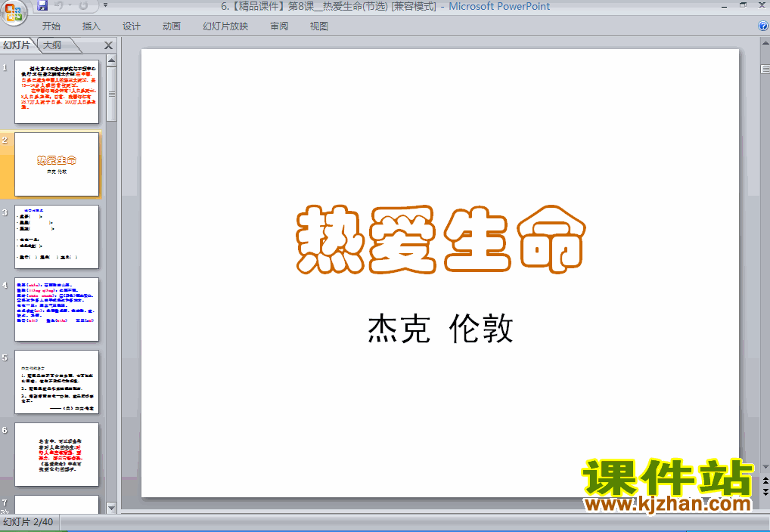
Task: Click main editor scroll up arrow
Action: click(x=765, y=43)
